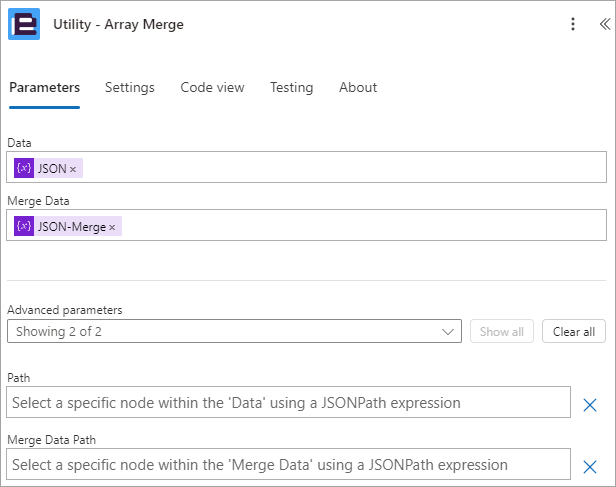616x487 pixels.
Task: Click inside the Data input field
Action: tap(306, 167)
